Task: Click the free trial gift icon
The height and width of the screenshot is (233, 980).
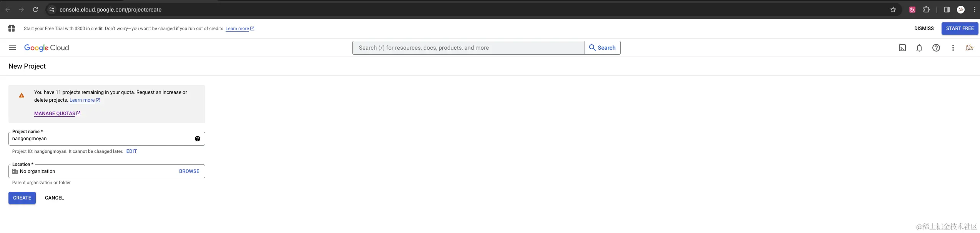Action: pyautogui.click(x=12, y=28)
